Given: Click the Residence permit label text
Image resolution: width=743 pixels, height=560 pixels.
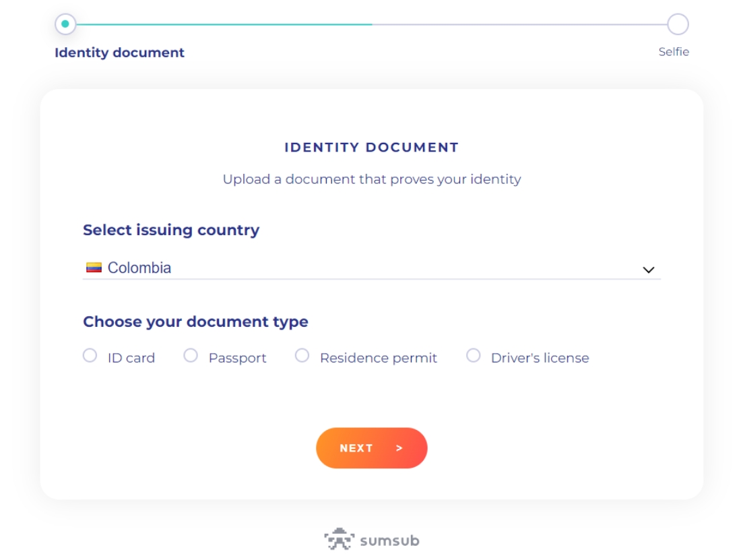Looking at the screenshot, I should click(x=378, y=358).
